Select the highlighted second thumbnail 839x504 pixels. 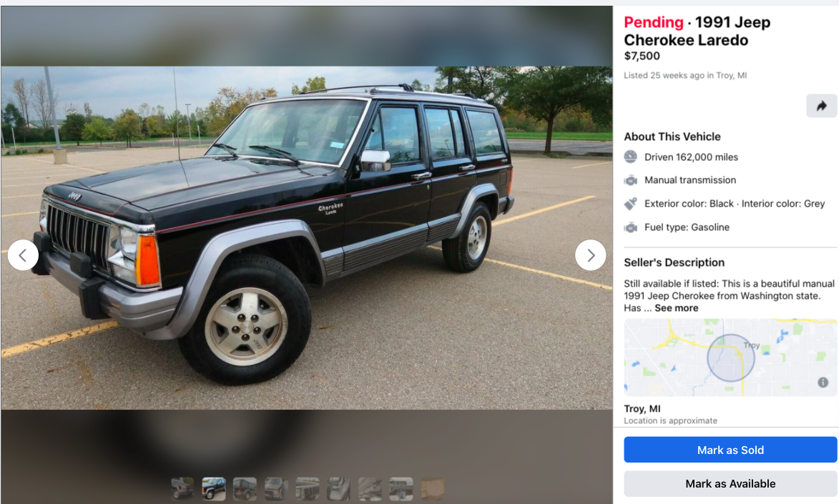213,489
